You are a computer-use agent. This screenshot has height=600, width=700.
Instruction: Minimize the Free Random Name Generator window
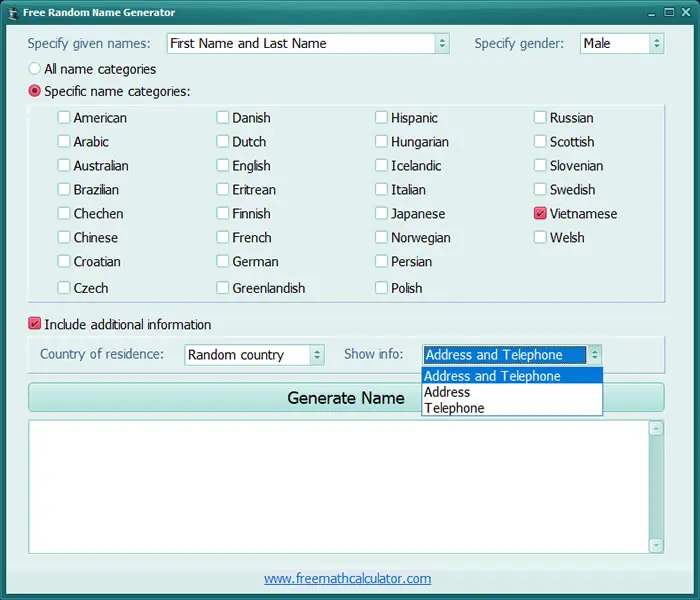pos(652,13)
